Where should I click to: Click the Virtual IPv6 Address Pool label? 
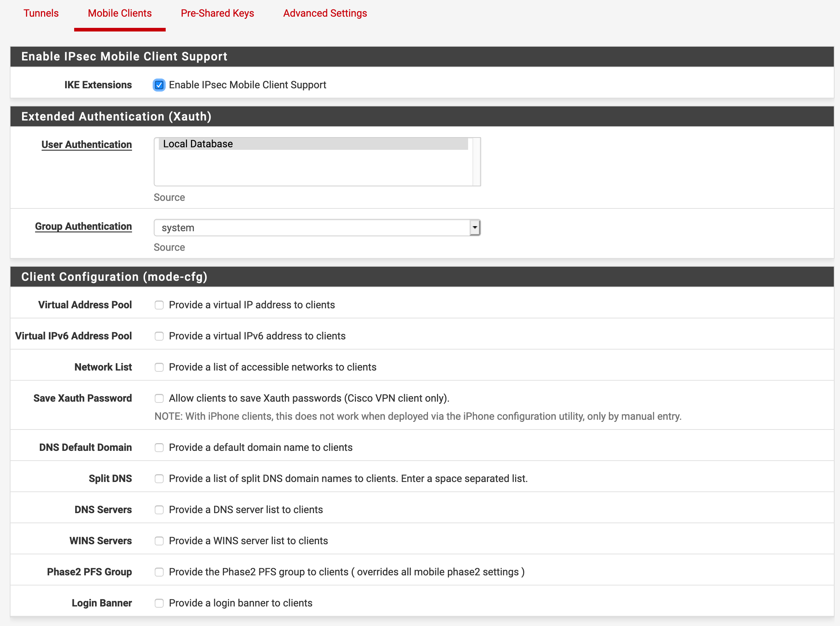pyautogui.click(x=73, y=336)
